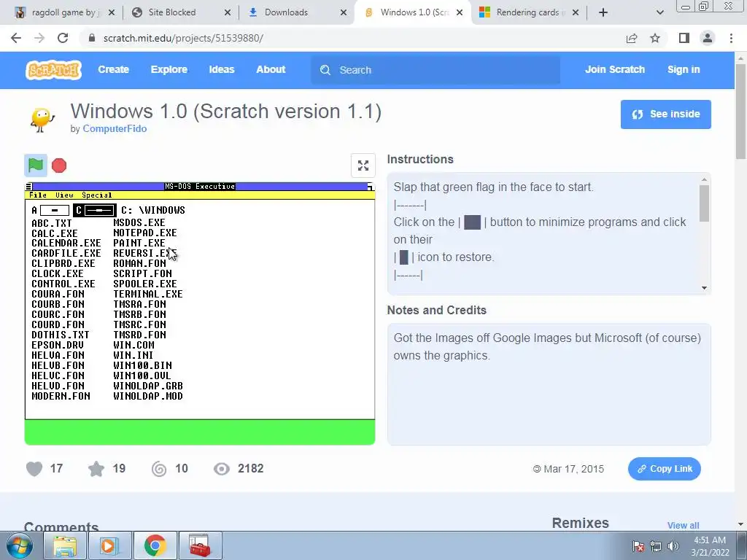Open File menu in MS-DOS Executive
The height and width of the screenshot is (560, 747).
[38, 195]
